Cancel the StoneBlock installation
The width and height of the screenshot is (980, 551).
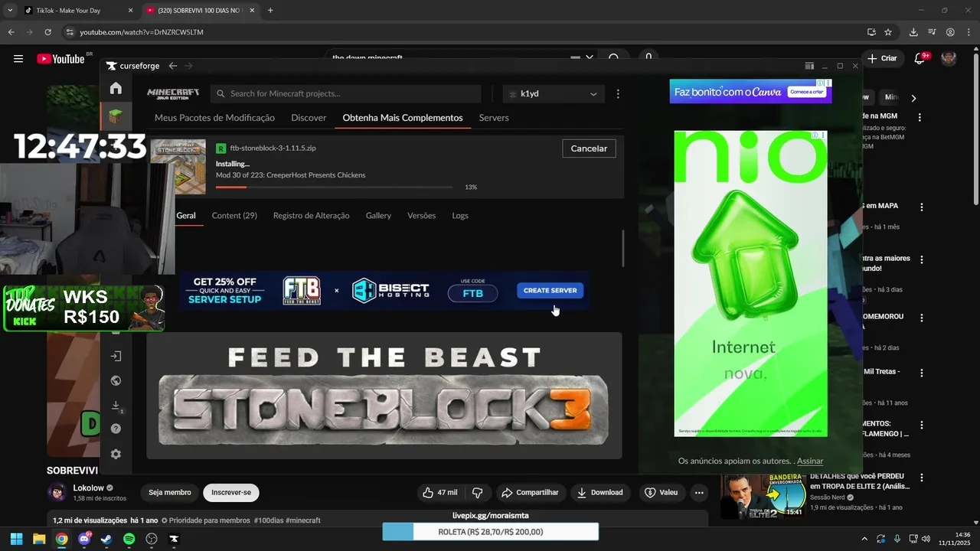pyautogui.click(x=589, y=148)
